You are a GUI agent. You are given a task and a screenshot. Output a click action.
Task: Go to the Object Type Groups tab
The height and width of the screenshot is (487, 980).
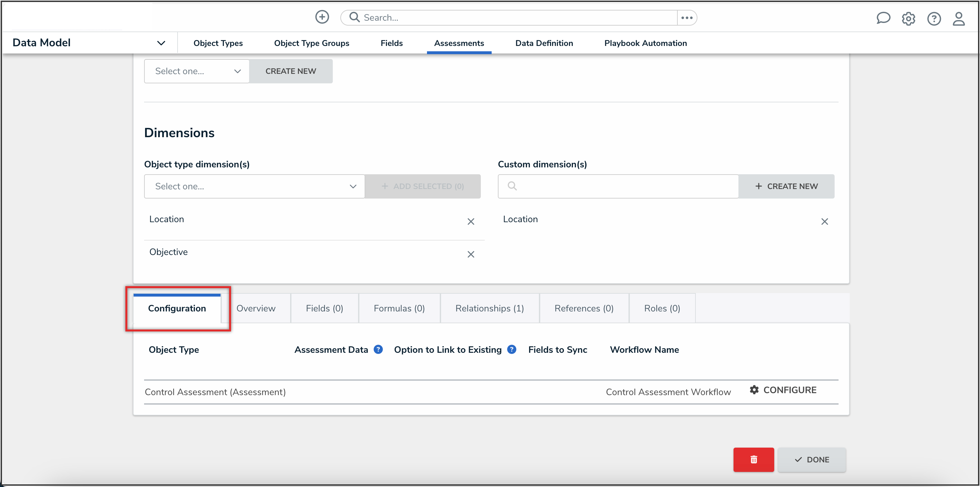[311, 43]
